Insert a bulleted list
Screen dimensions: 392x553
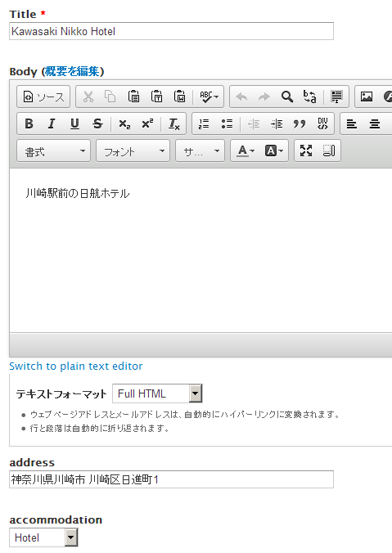coord(227,124)
